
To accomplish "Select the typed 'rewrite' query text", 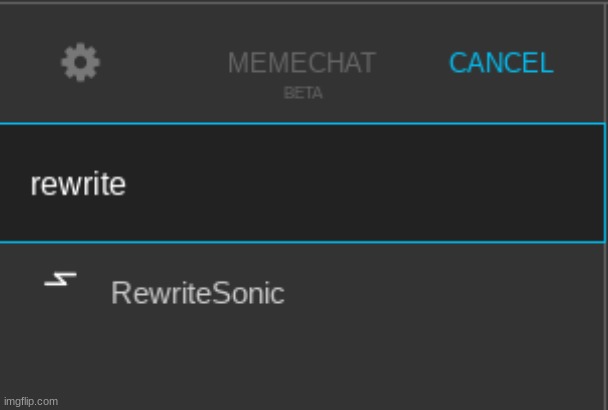I will pos(78,184).
